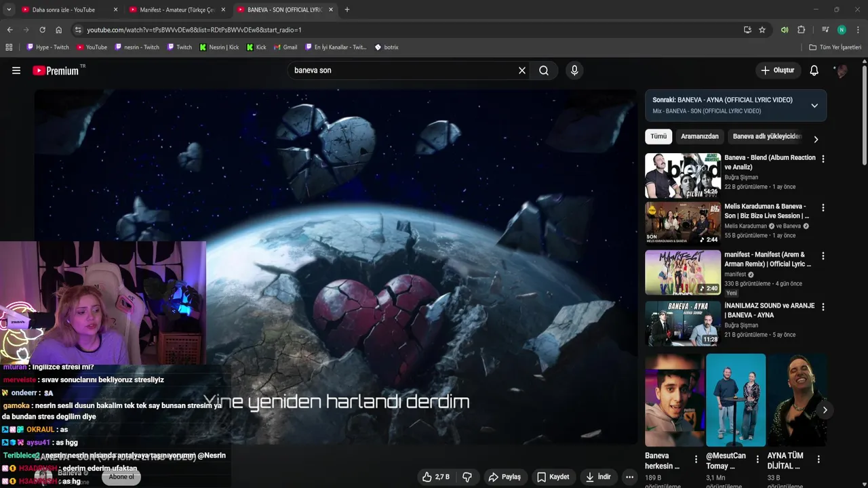Image resolution: width=868 pixels, height=488 pixels.
Task: Open Tüm Yer İşaretleri folder
Action: click(835, 47)
